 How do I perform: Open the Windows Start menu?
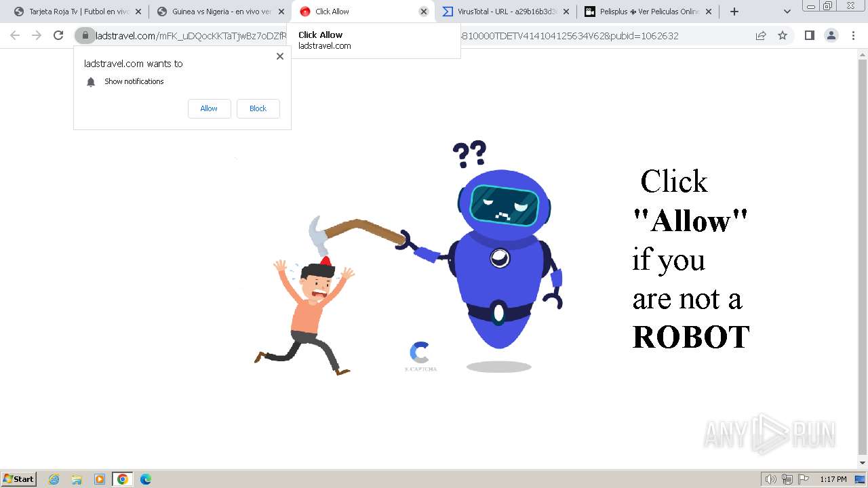tap(19, 479)
